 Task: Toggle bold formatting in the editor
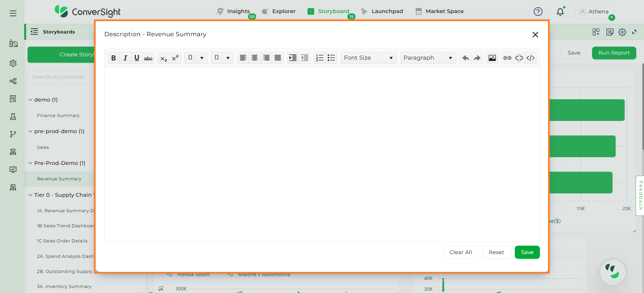(x=113, y=58)
